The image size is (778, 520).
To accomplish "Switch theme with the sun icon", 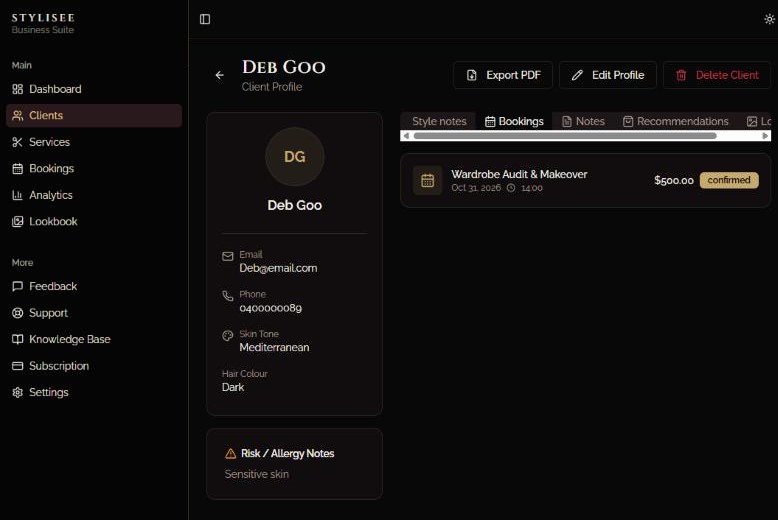I will point(769,19).
